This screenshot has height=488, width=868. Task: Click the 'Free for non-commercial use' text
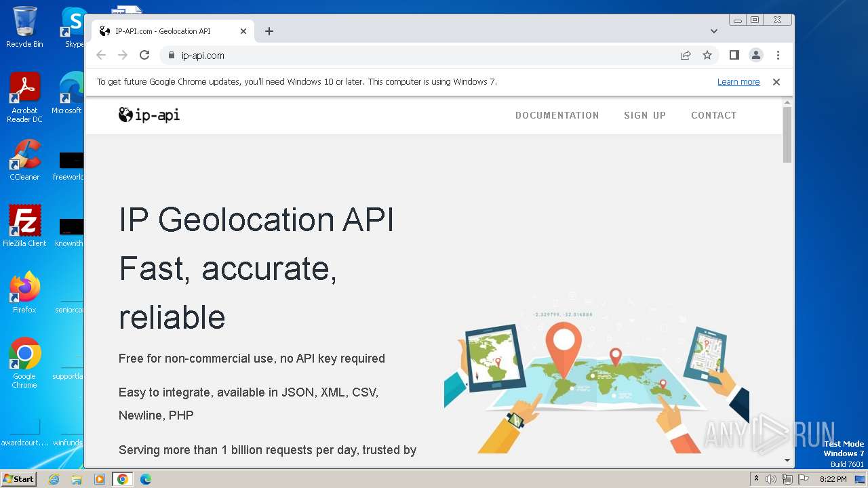click(x=252, y=359)
